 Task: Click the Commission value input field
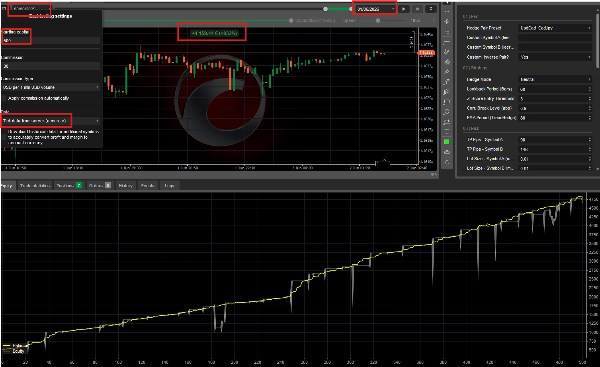(51, 66)
